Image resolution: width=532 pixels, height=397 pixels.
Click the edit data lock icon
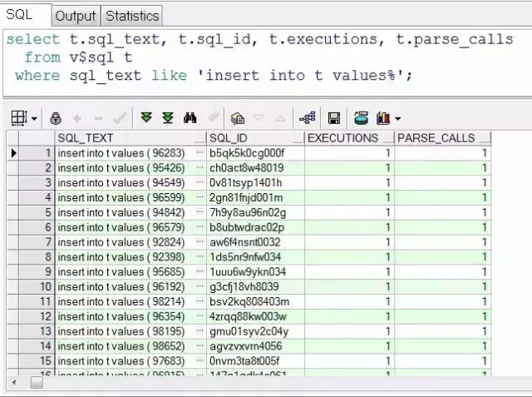[x=56, y=118]
